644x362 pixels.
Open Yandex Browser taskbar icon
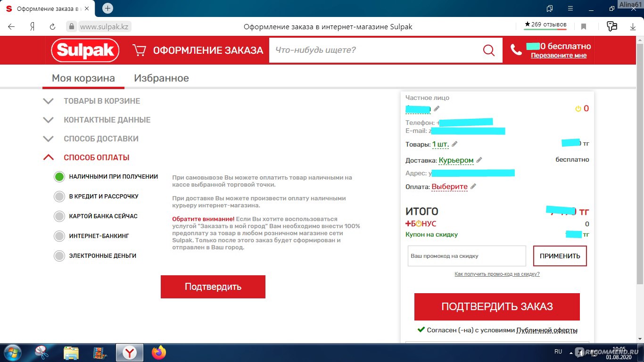coord(130,353)
